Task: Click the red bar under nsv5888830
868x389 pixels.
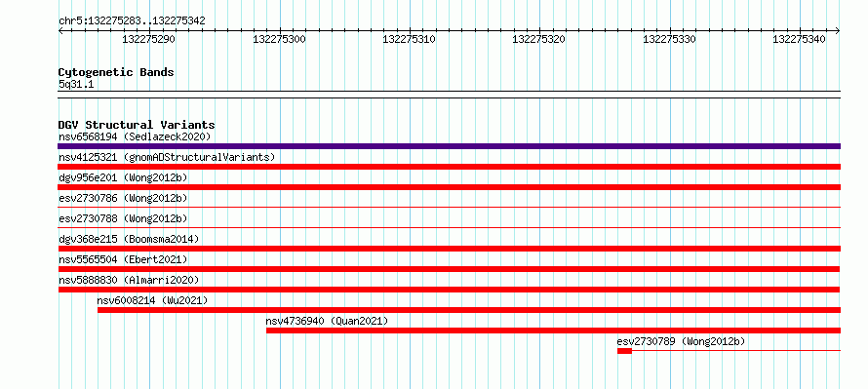Action: point(449,290)
